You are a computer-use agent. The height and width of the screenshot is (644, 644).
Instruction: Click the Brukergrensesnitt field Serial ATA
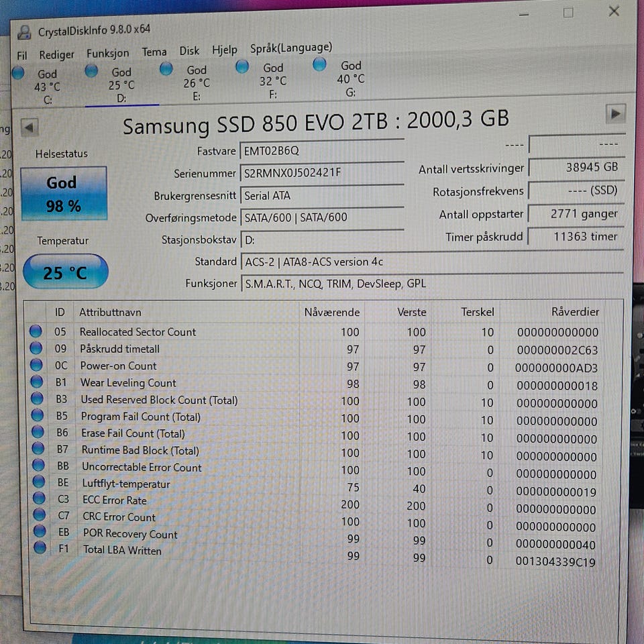(322, 195)
